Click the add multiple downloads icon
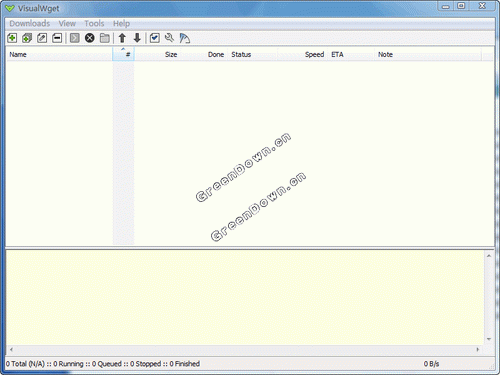The height and width of the screenshot is (375, 500). click(x=27, y=38)
